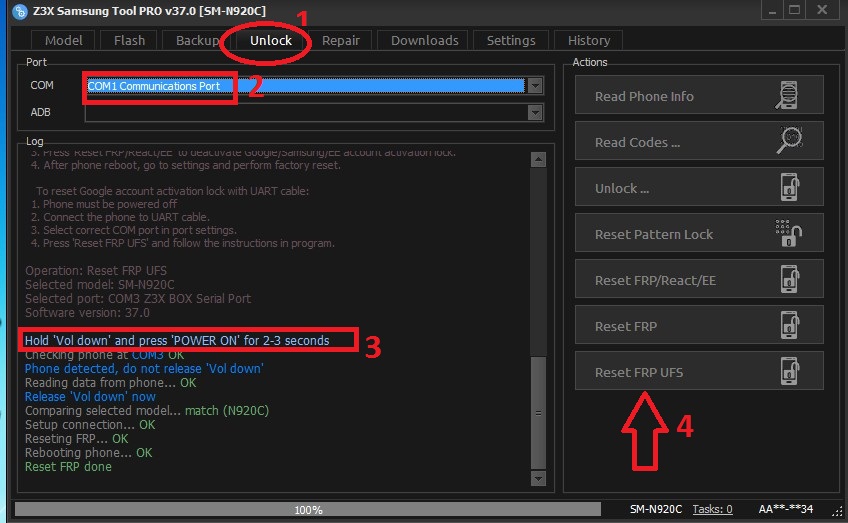Open the Tasks: 0 link in status bar
Screen dimensions: 848x523
pyautogui.click(x=712, y=509)
